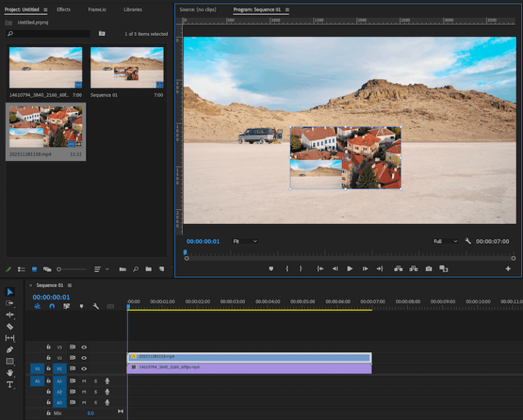Click the Extract button

413,269
